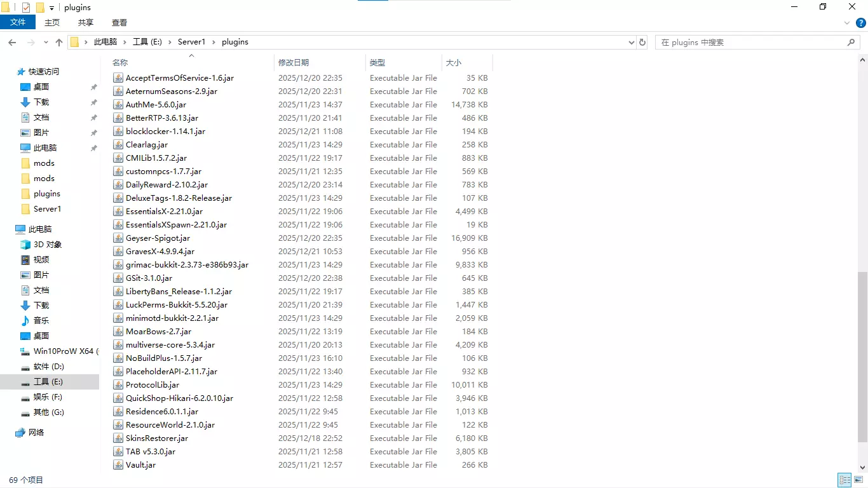Open the 网络 network icon in sidebar
This screenshot has height=488, width=868.
tap(20, 433)
